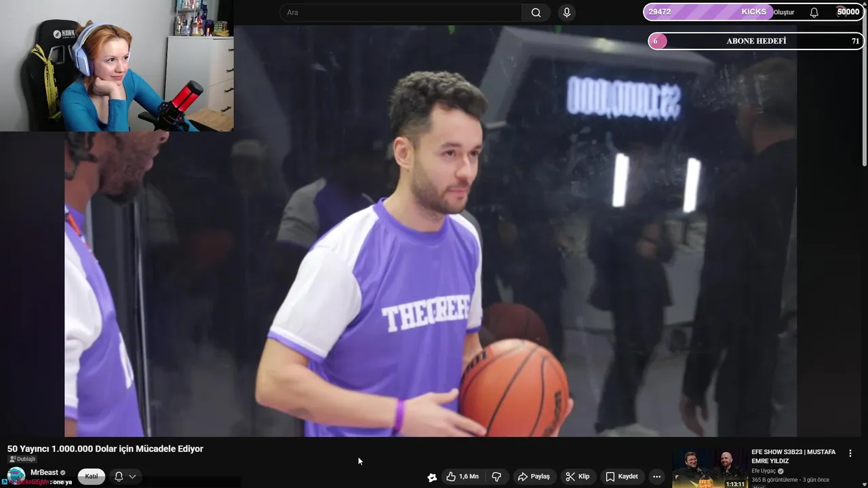Focus the Ara search field
Image resolution: width=868 pixels, height=488 pixels.
click(400, 12)
